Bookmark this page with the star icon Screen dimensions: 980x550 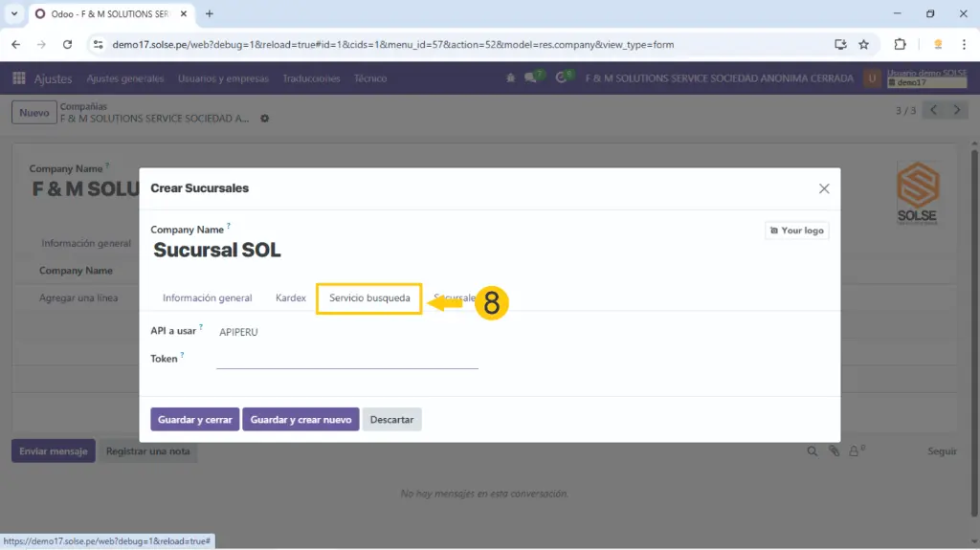point(863,44)
